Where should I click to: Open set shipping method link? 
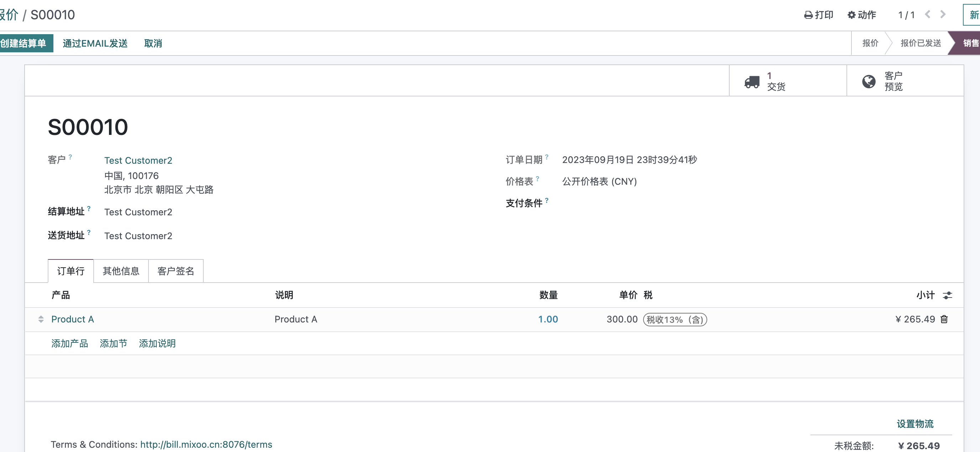tap(915, 424)
